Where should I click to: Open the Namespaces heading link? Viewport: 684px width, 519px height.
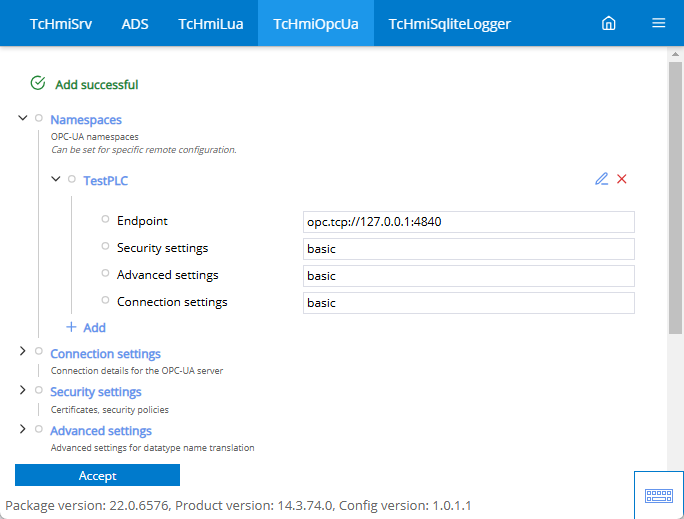pos(86,120)
